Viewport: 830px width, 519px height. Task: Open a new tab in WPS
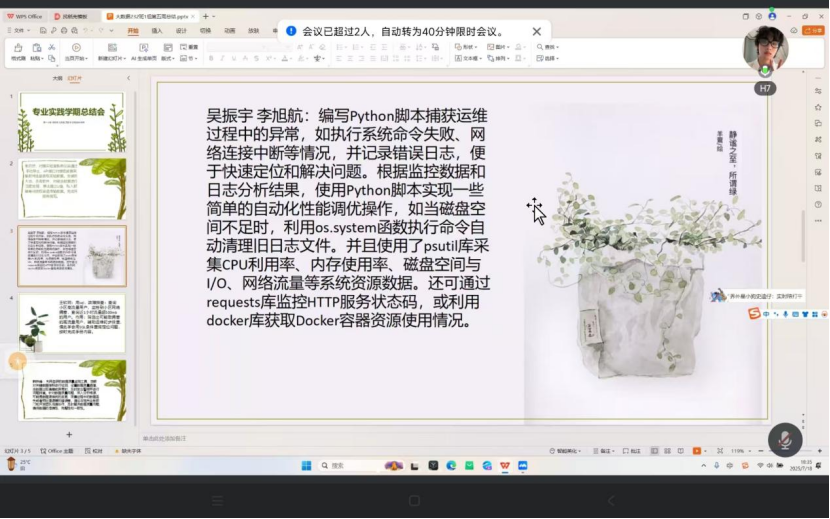click(x=206, y=16)
